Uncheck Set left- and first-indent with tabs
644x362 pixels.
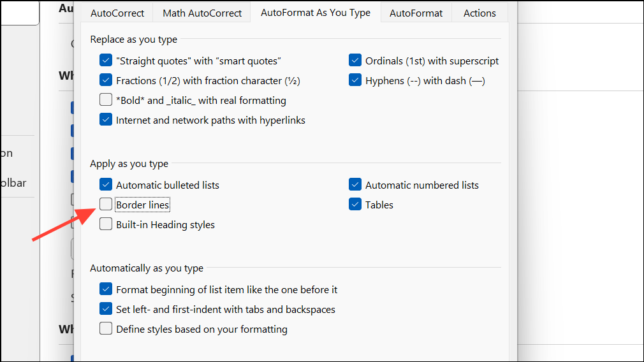click(106, 310)
